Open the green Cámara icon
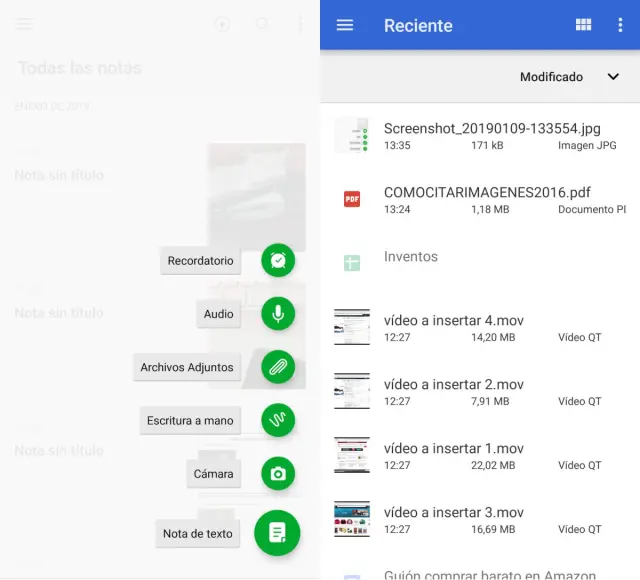 tap(278, 474)
